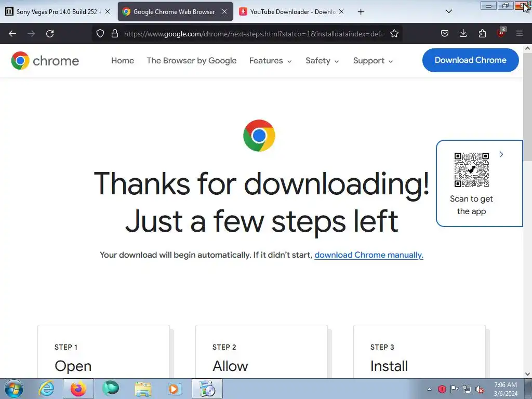Image resolution: width=532 pixels, height=399 pixels.
Task: Click download Chrome manually link
Action: [369, 255]
